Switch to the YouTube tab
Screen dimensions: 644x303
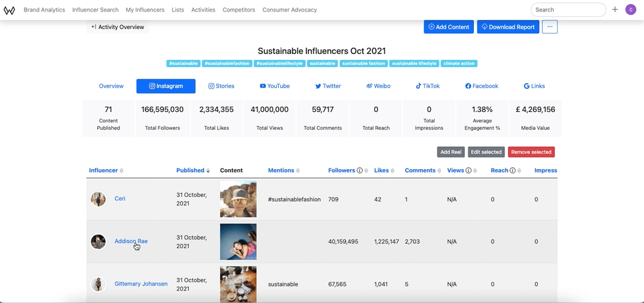coord(275,86)
